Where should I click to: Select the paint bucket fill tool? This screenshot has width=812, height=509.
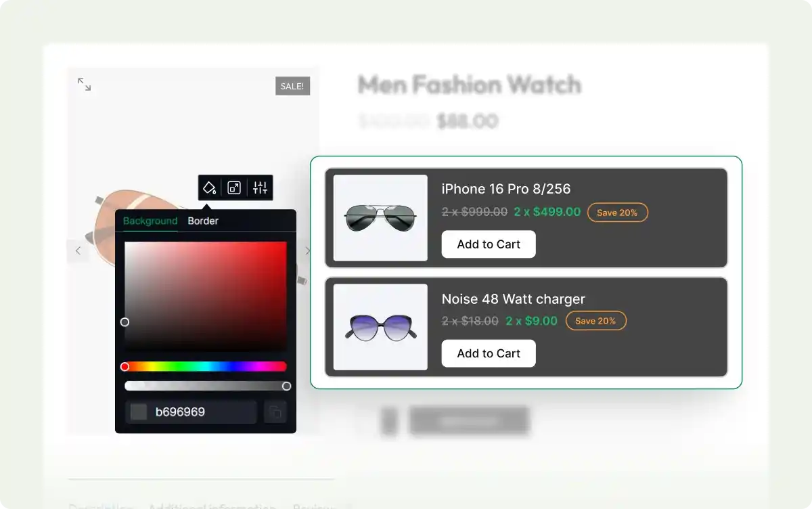pyautogui.click(x=208, y=188)
